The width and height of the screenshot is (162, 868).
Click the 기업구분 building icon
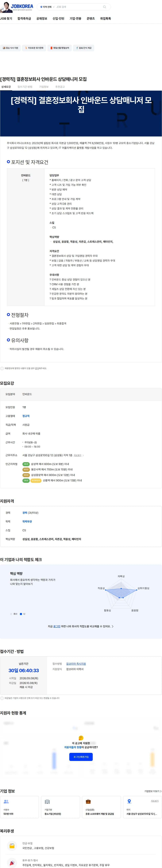tap(47, 801)
